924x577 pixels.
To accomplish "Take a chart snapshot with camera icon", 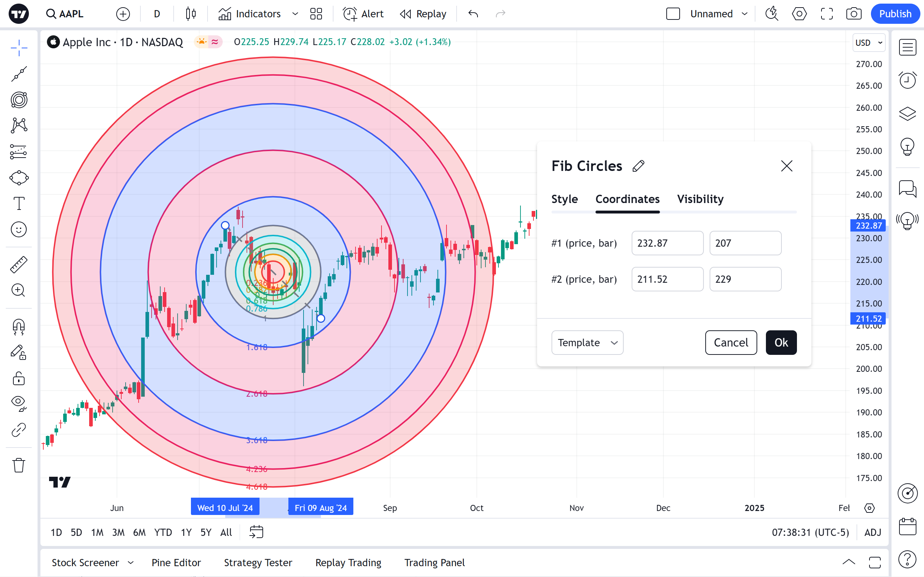I will (x=853, y=14).
